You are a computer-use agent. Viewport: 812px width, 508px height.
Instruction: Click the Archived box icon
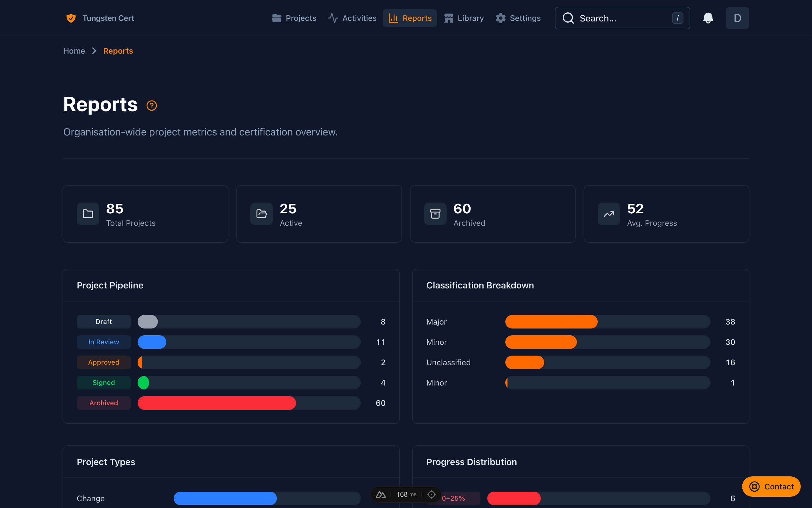pyautogui.click(x=435, y=214)
